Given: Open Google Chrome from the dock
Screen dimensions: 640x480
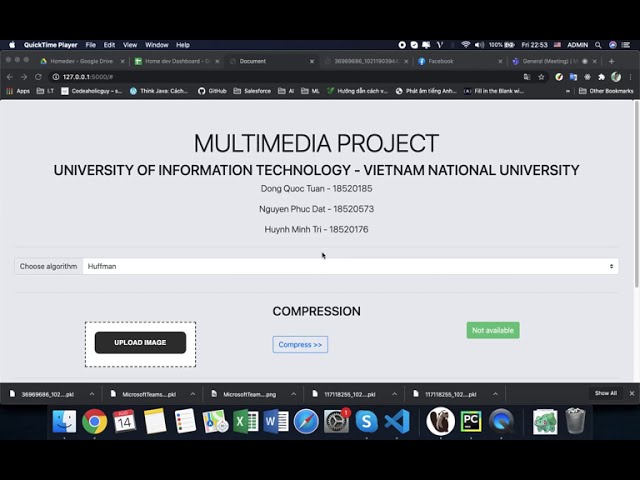Looking at the screenshot, I should coord(94,421).
